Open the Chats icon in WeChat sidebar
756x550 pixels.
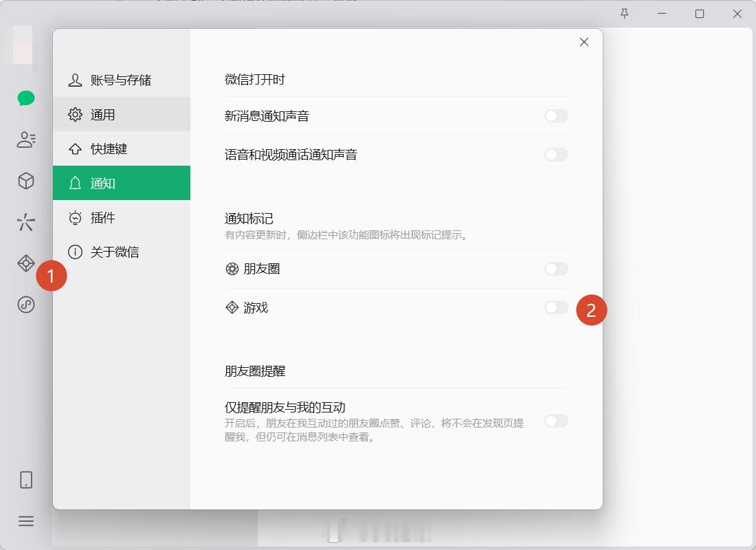(x=26, y=98)
